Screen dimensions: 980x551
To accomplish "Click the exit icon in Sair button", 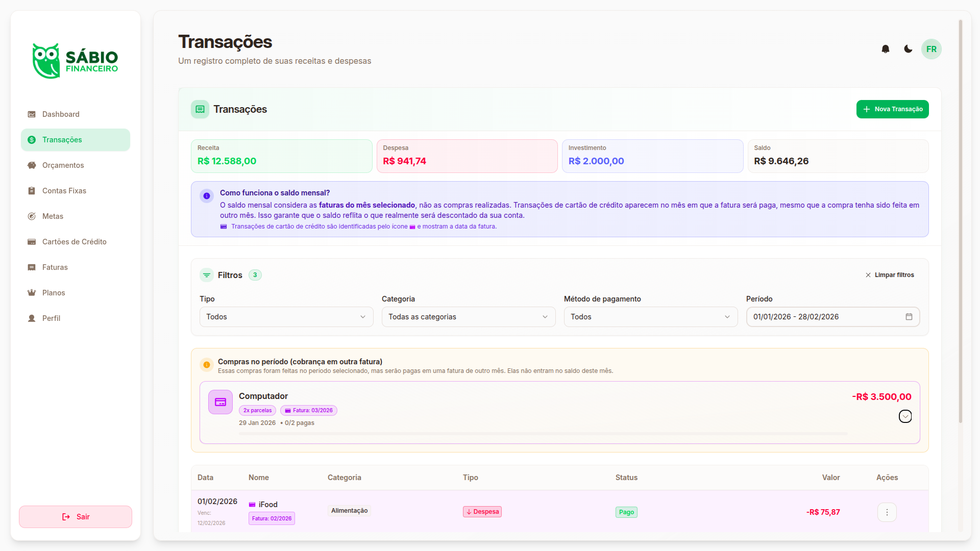I will [x=66, y=517].
